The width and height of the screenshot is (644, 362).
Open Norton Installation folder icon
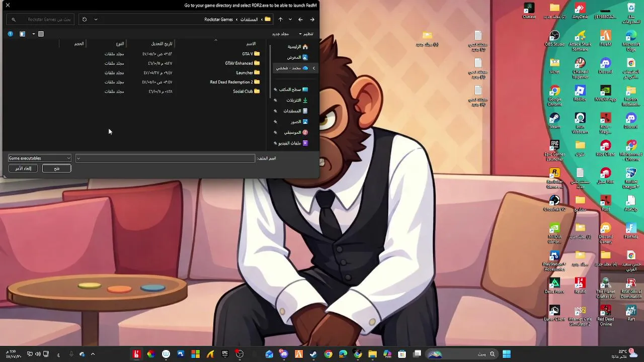(x=631, y=96)
